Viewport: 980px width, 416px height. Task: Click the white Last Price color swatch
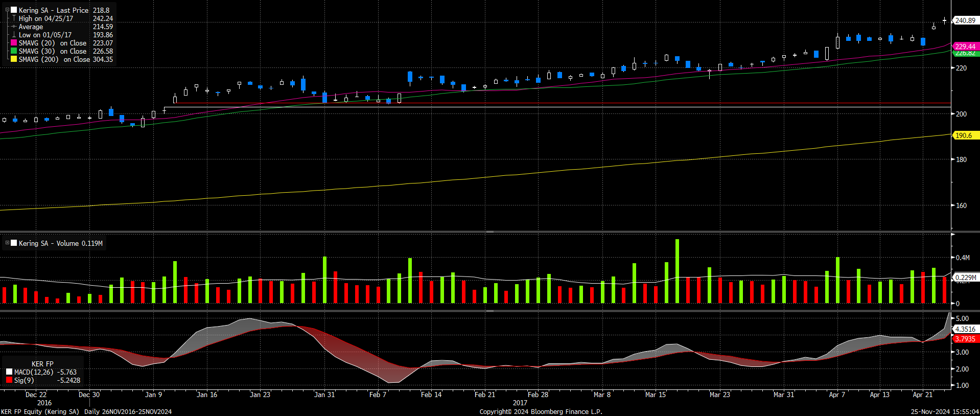click(14, 10)
